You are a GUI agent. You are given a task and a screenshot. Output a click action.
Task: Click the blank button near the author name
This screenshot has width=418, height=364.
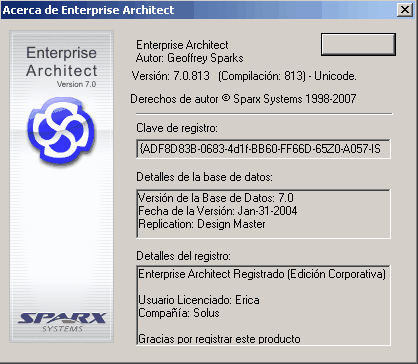point(358,44)
